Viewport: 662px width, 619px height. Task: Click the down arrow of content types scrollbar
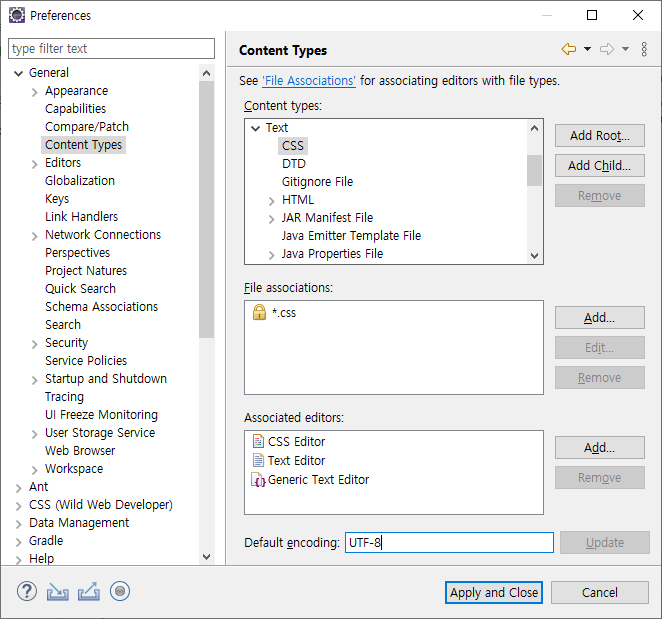pos(534,255)
